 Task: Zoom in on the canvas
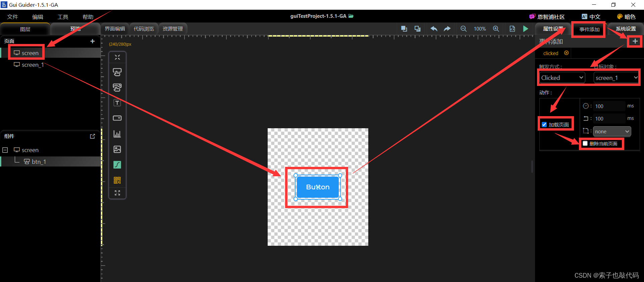496,29
